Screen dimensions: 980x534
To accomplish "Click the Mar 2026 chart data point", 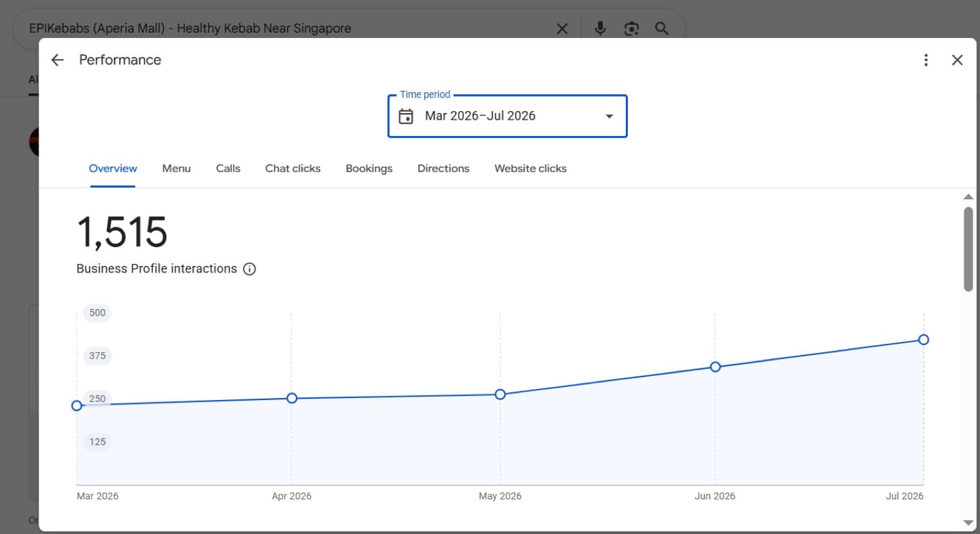I will [77, 406].
